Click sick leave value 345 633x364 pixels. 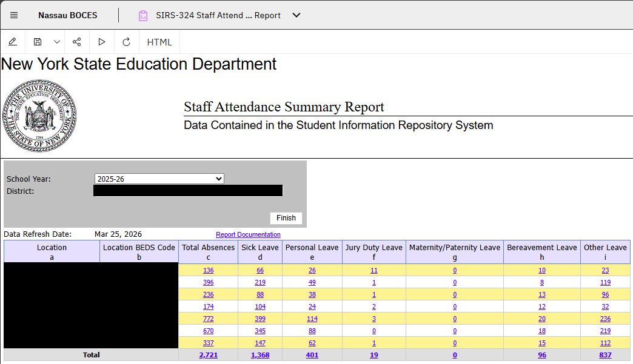point(260,331)
